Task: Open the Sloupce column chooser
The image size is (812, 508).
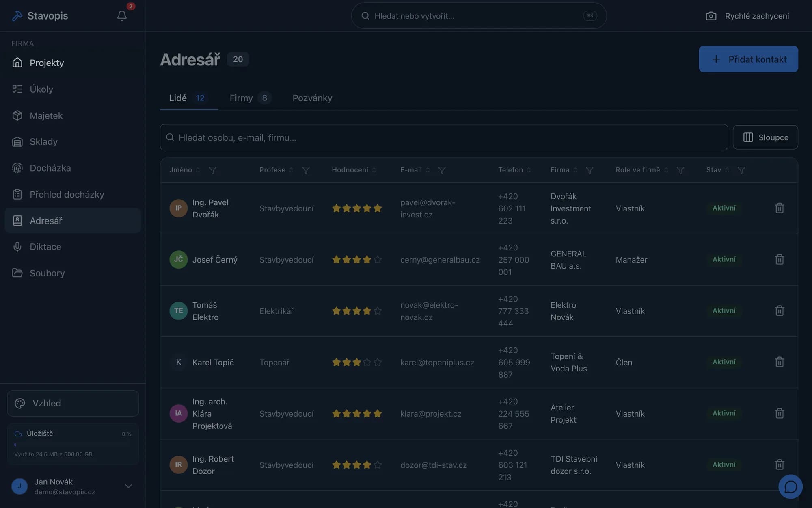Action: [765, 137]
